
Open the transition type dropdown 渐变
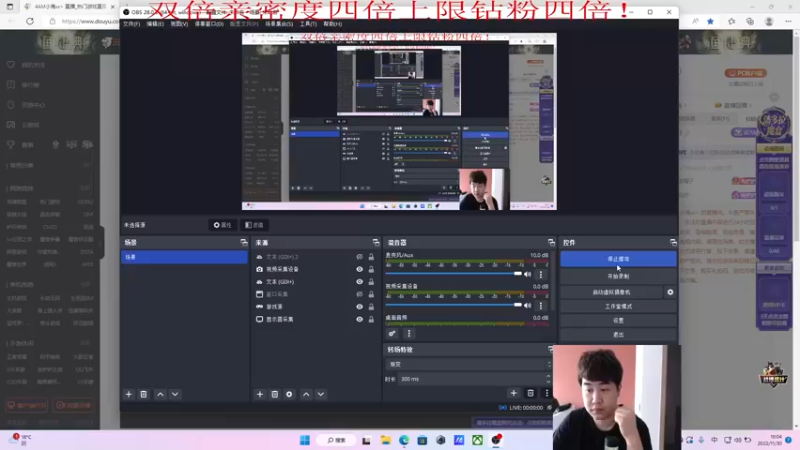pos(468,364)
